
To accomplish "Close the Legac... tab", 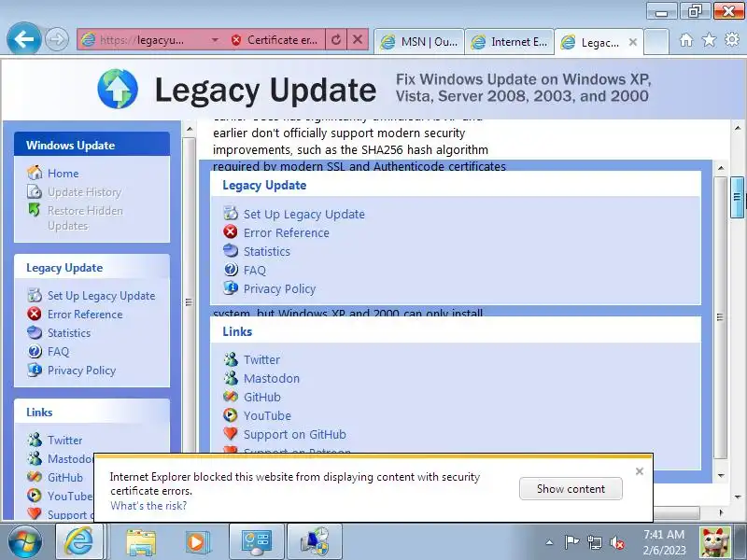I will (633, 42).
